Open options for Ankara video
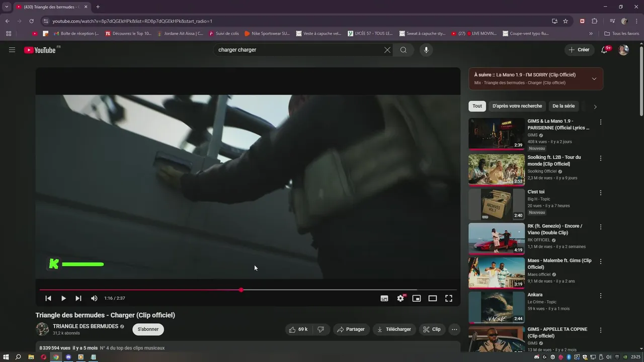 click(600, 296)
